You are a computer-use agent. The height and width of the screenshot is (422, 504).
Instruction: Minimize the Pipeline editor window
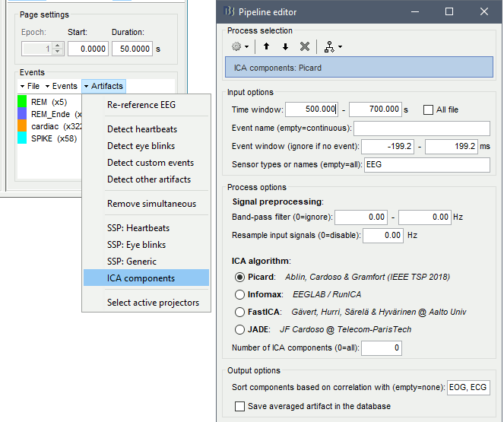414,12
